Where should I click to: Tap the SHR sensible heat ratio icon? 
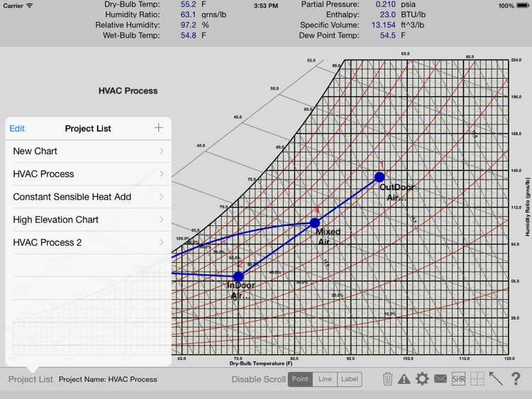point(458,378)
